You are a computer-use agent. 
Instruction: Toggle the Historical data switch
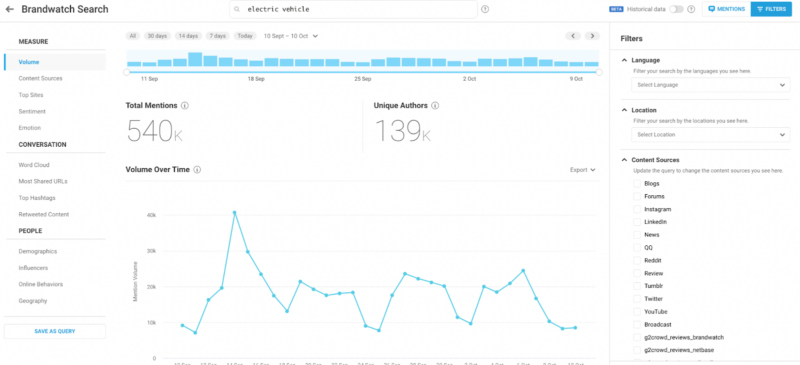[676, 9]
